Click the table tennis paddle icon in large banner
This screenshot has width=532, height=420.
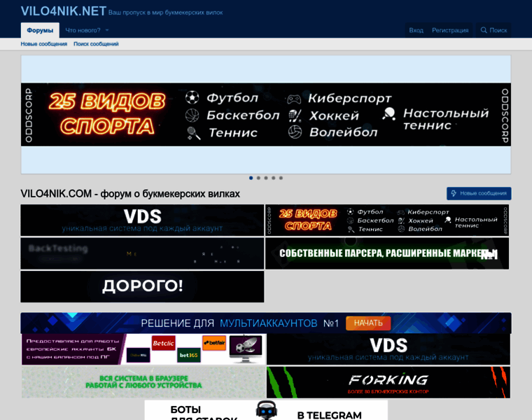388,114
